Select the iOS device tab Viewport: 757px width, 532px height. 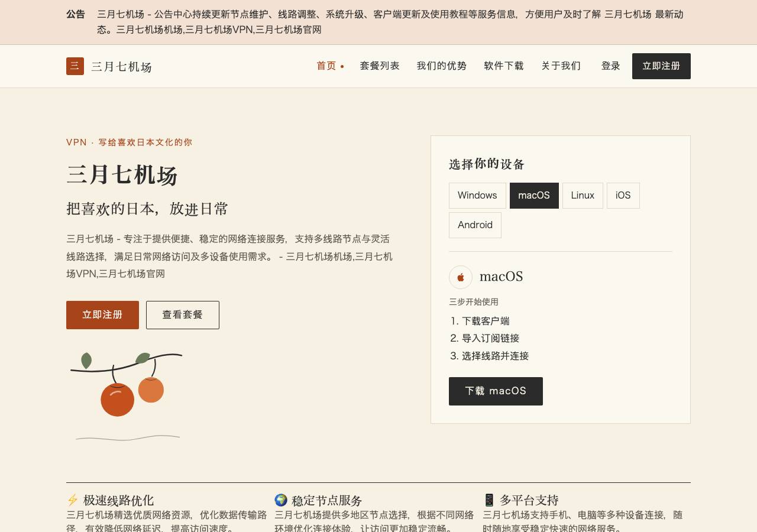pyautogui.click(x=623, y=196)
